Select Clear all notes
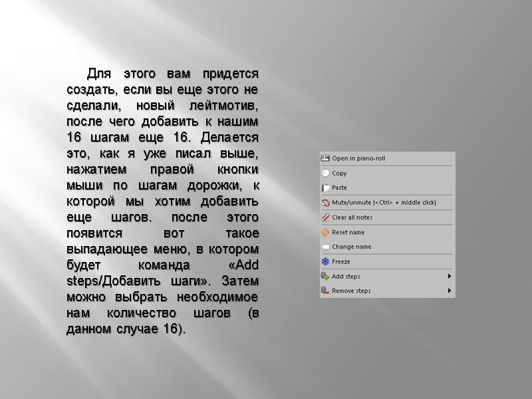Viewport: 532px width, 399px height. [x=352, y=217]
